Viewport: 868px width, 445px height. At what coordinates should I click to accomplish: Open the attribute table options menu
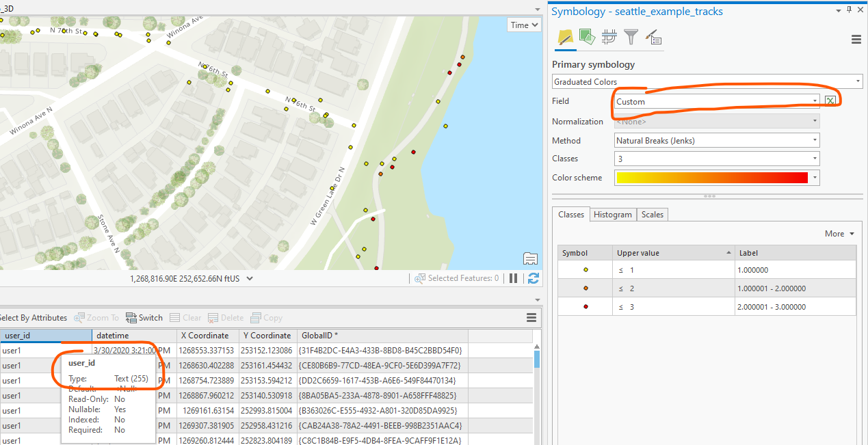coord(531,317)
